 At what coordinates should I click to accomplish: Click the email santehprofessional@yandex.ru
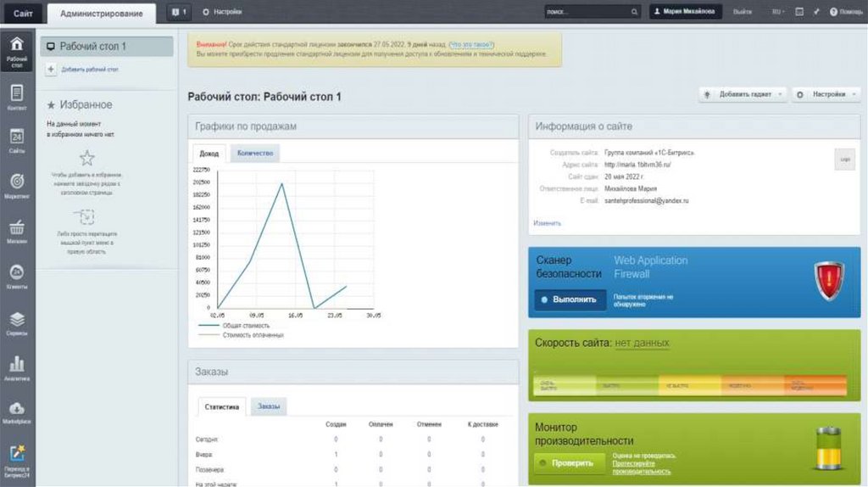[x=646, y=200]
